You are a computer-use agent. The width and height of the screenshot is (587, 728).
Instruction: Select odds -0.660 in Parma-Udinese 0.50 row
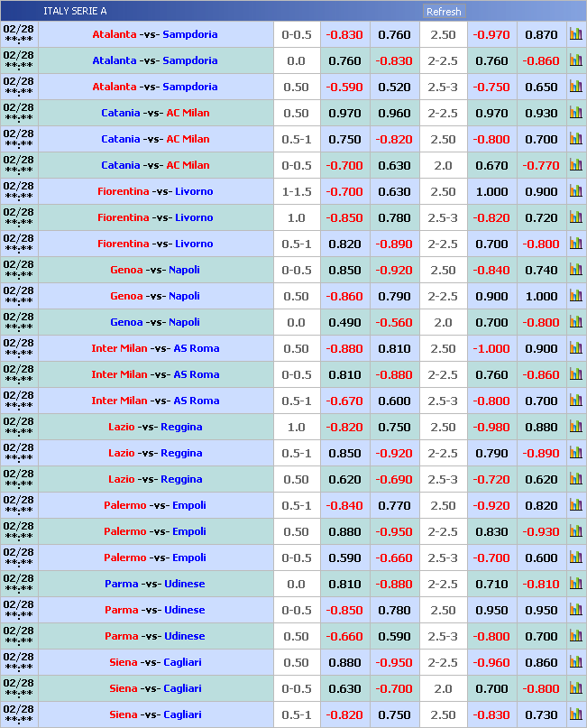click(x=344, y=636)
